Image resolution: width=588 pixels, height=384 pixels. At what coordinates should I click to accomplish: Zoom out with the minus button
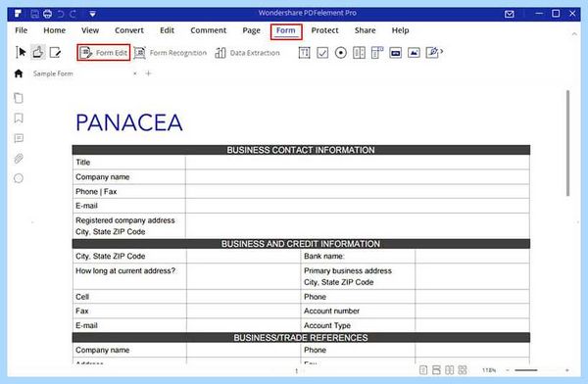tap(508, 370)
